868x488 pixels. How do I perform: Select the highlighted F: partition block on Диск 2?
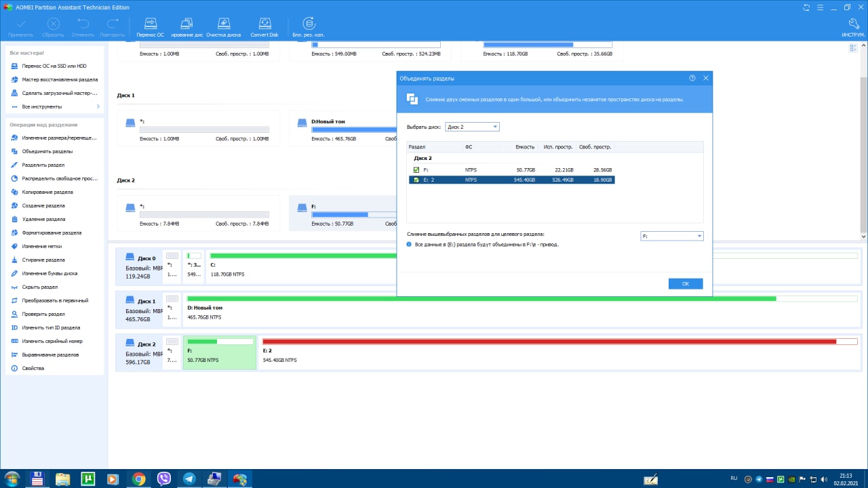220,352
